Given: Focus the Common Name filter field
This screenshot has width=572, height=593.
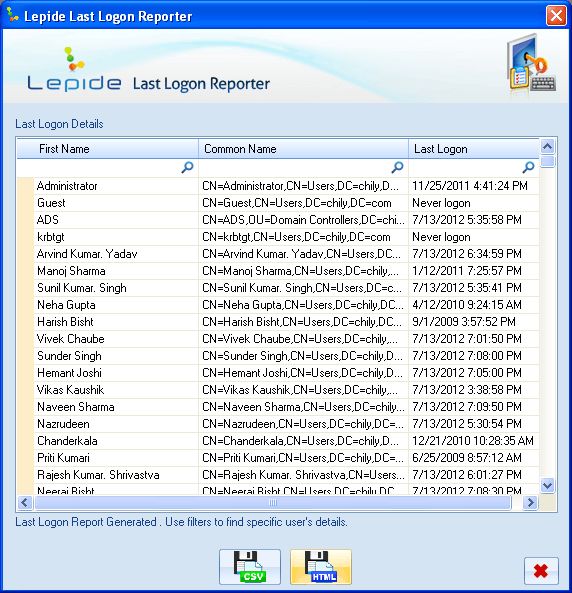Looking at the screenshot, I should pos(303,168).
